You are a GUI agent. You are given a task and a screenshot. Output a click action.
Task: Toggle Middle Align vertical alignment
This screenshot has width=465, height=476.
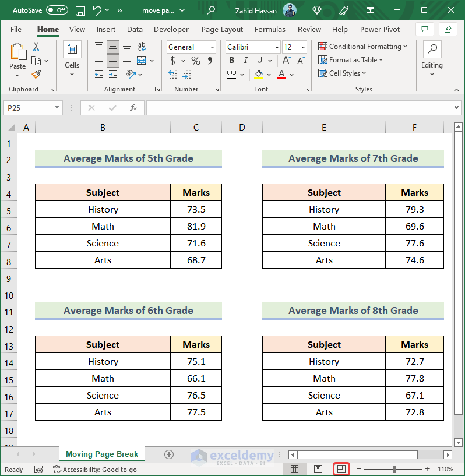click(113, 47)
